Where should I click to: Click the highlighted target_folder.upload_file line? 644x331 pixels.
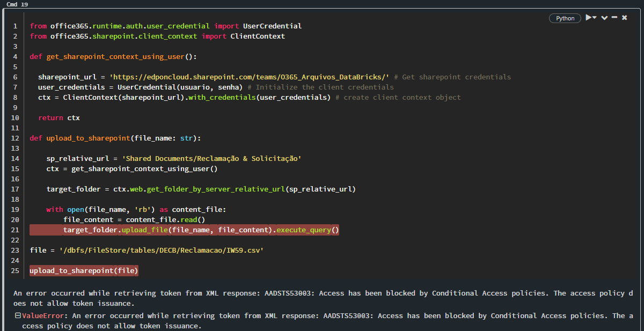(x=185, y=230)
